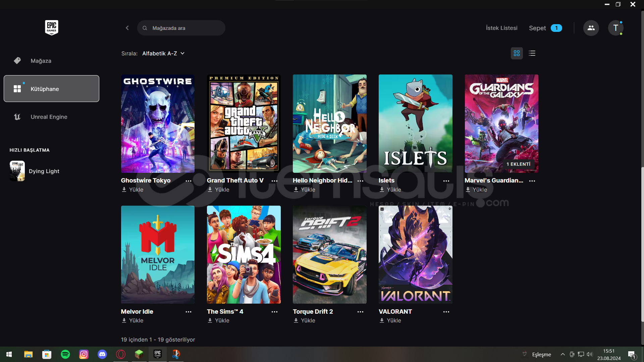Click Yükle under Grand Theft Auto V
Viewport: 644px width, 362px height.
218,190
